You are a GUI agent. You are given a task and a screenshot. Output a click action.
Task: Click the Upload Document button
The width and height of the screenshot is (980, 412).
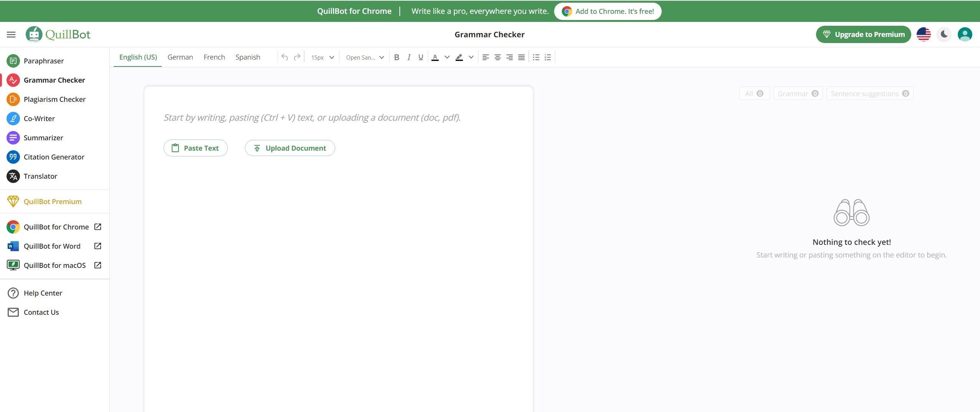290,148
